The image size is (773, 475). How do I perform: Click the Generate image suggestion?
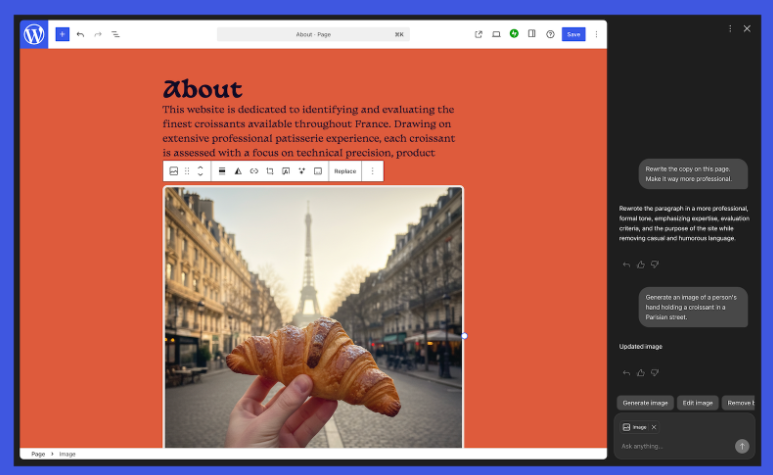coord(645,402)
